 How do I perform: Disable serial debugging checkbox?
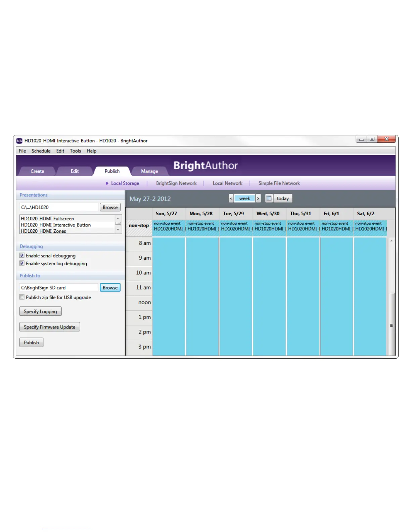pos(22,256)
